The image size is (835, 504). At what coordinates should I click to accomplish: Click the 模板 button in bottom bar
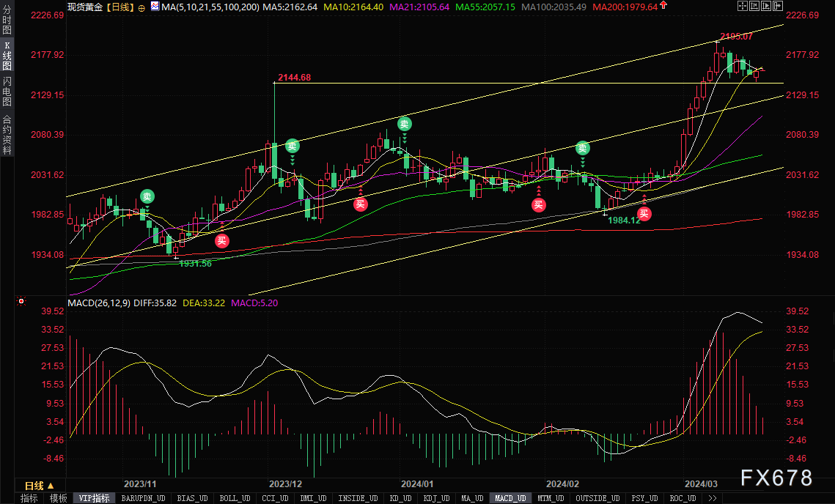click(59, 498)
